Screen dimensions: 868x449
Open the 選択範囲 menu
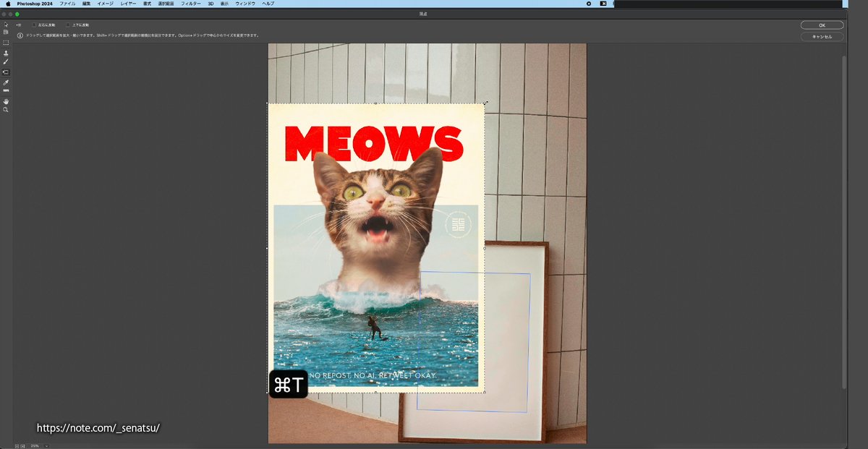166,4
